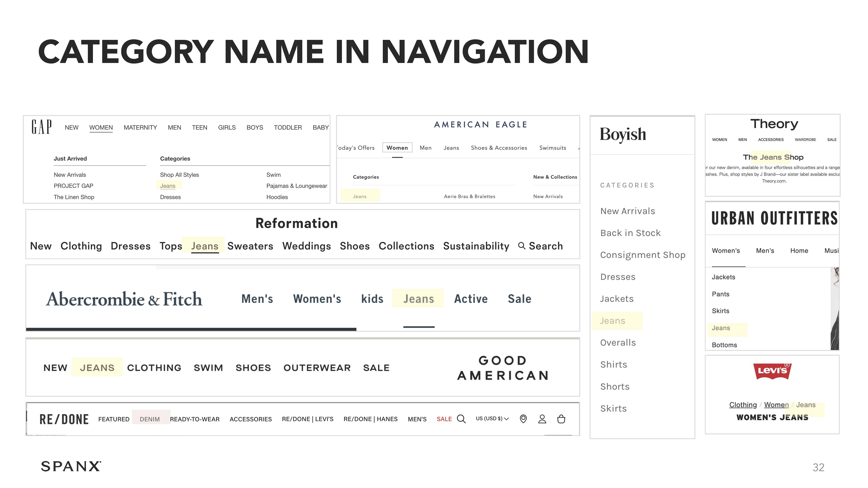Open PROJECT GAP link
Image resolution: width=868 pixels, height=488 pixels.
click(73, 186)
